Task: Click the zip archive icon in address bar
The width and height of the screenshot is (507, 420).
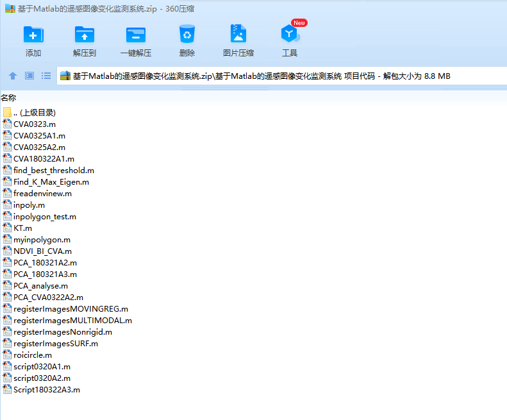Action: click(65, 76)
